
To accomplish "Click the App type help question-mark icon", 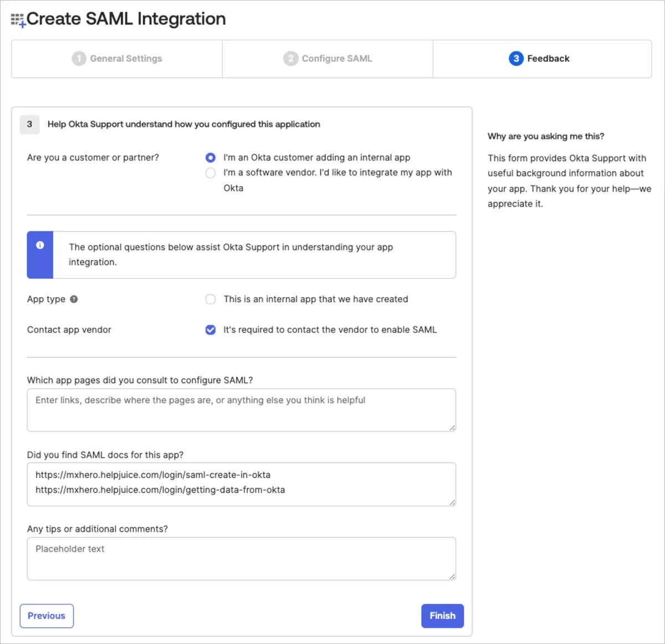I will (74, 299).
